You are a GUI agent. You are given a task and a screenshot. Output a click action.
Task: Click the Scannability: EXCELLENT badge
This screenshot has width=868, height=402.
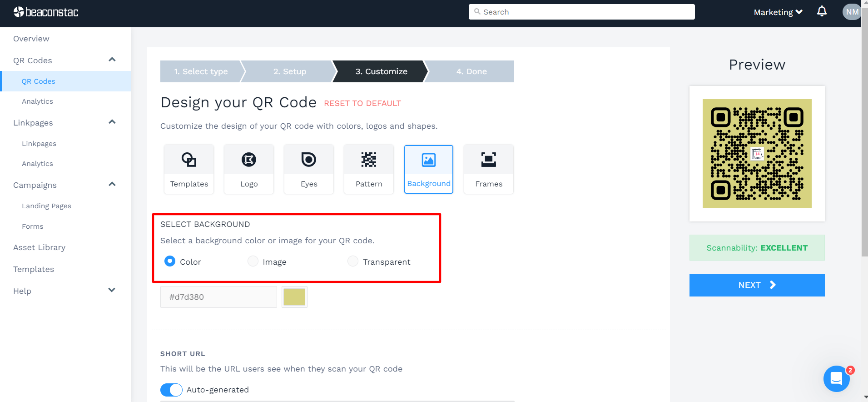[757, 248]
